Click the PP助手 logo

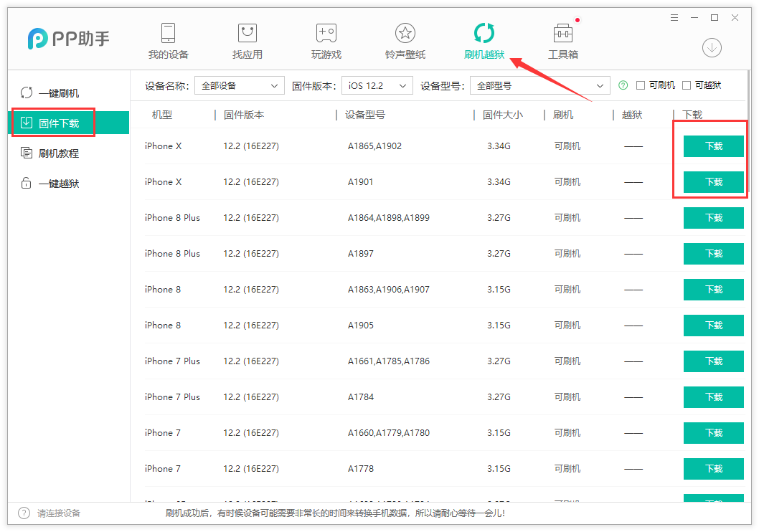(x=68, y=38)
